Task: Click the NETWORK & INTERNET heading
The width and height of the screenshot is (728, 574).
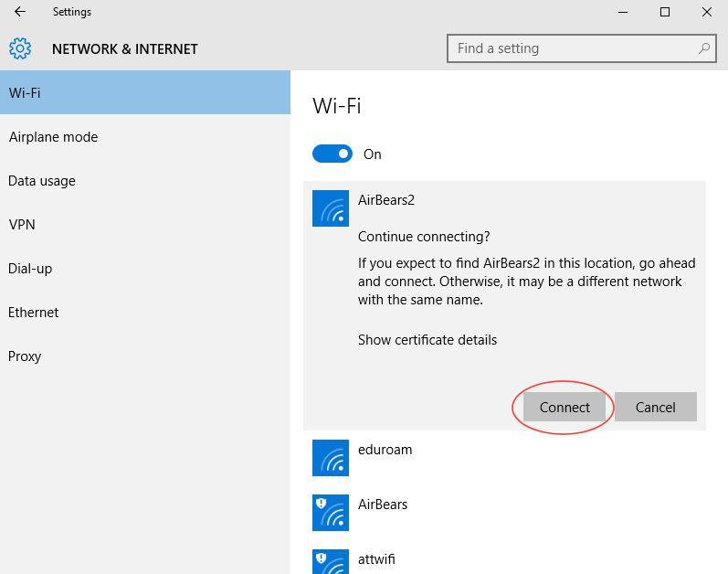Action: click(x=125, y=48)
